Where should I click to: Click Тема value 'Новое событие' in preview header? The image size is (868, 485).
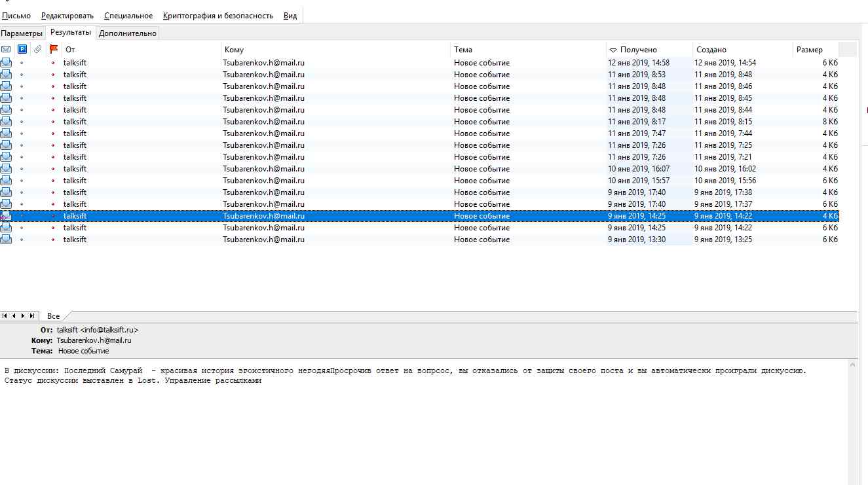84,351
